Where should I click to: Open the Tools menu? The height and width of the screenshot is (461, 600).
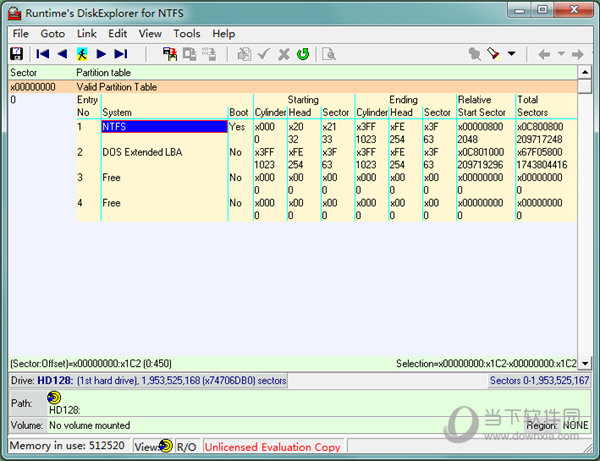pyautogui.click(x=187, y=34)
